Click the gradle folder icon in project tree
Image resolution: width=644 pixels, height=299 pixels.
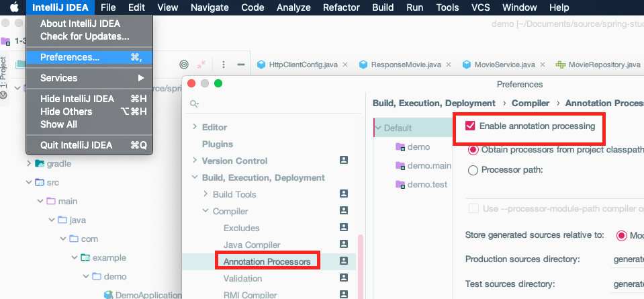point(40,163)
